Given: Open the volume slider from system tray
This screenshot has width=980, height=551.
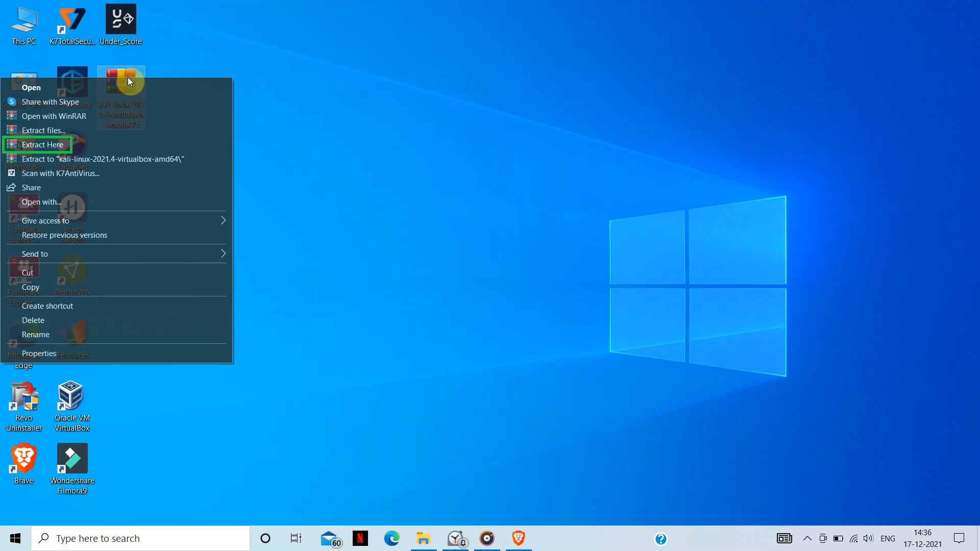Looking at the screenshot, I should pyautogui.click(x=869, y=538).
